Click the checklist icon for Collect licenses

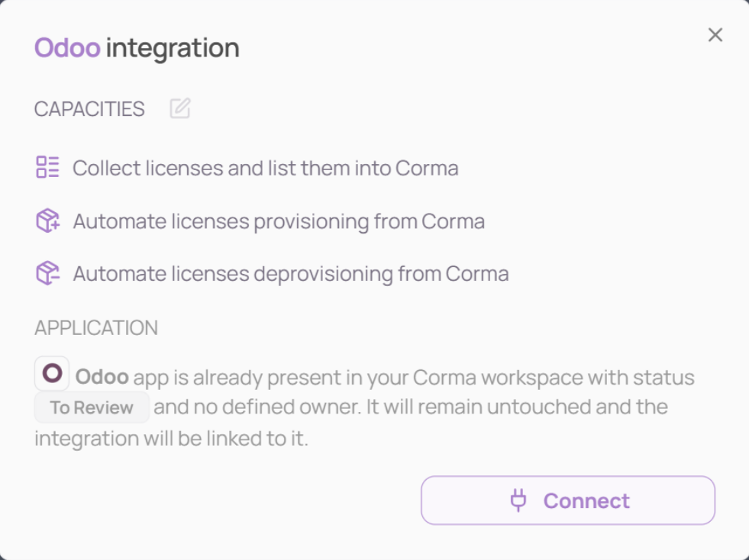click(x=47, y=167)
